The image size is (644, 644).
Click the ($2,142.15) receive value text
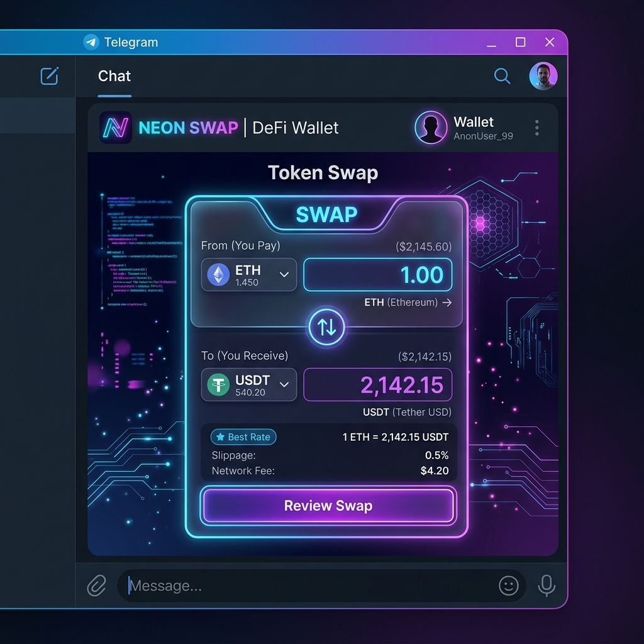tap(425, 357)
